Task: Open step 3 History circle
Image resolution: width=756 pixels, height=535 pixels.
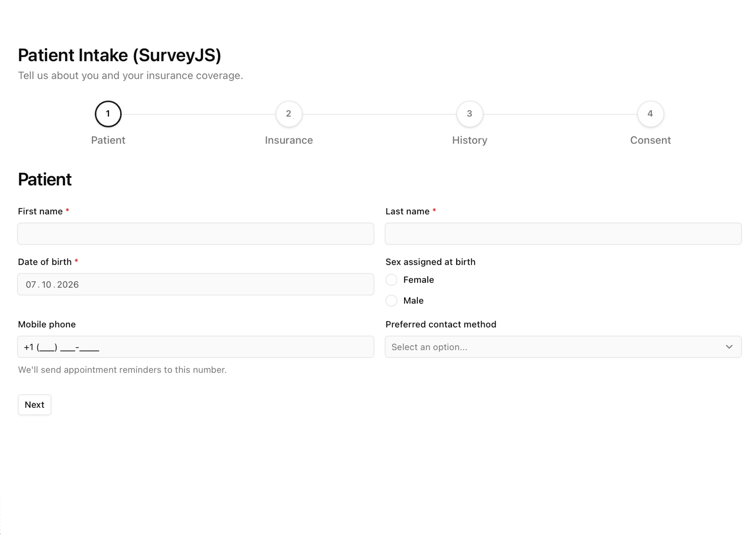Action: (469, 114)
